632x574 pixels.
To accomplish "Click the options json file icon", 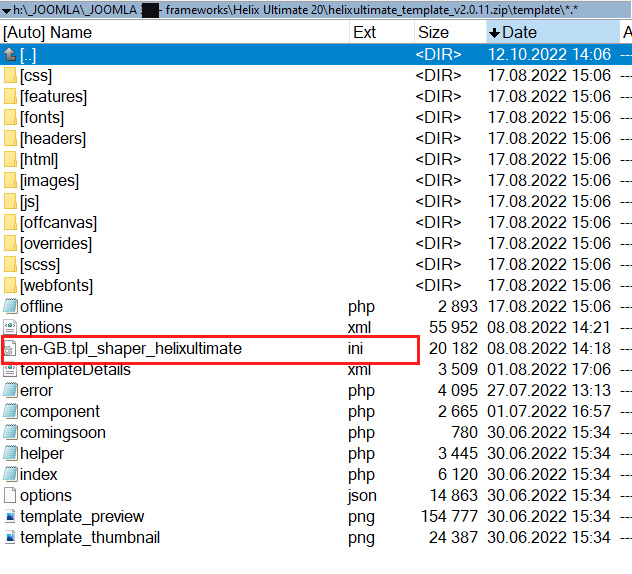I will point(10,495).
